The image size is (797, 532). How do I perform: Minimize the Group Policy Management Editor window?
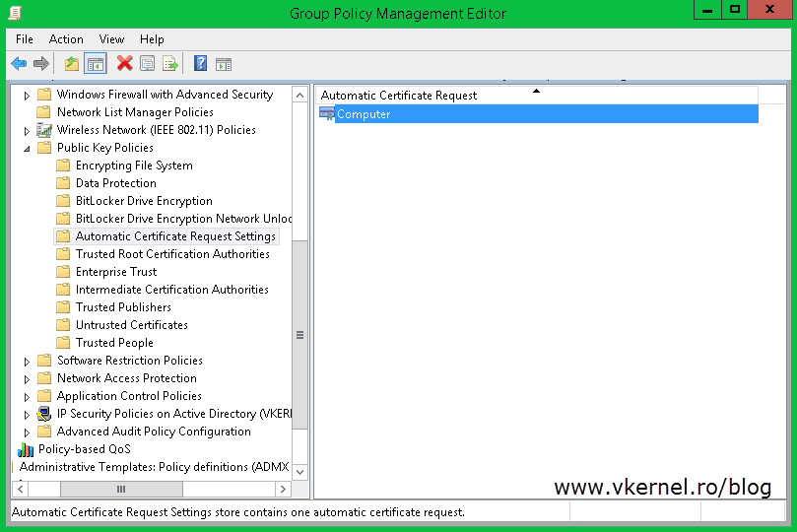tap(707, 10)
